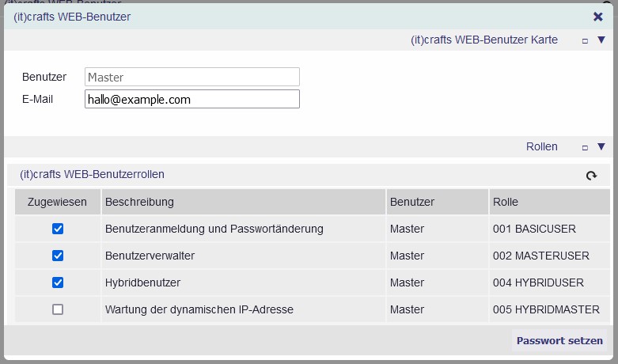This screenshot has height=364, width=618.
Task: Enable the Wartung der dynamischen IP-Adresse role
Action: (58, 309)
